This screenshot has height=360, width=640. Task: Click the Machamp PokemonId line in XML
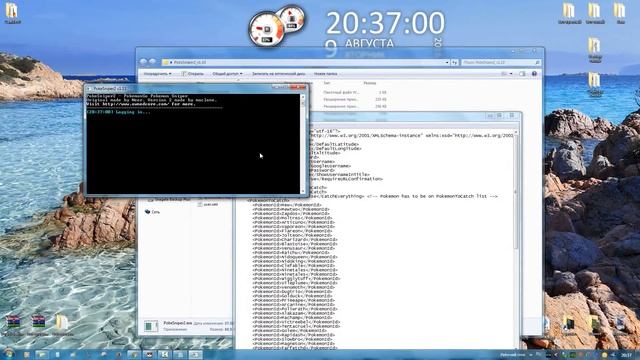(x=292, y=318)
